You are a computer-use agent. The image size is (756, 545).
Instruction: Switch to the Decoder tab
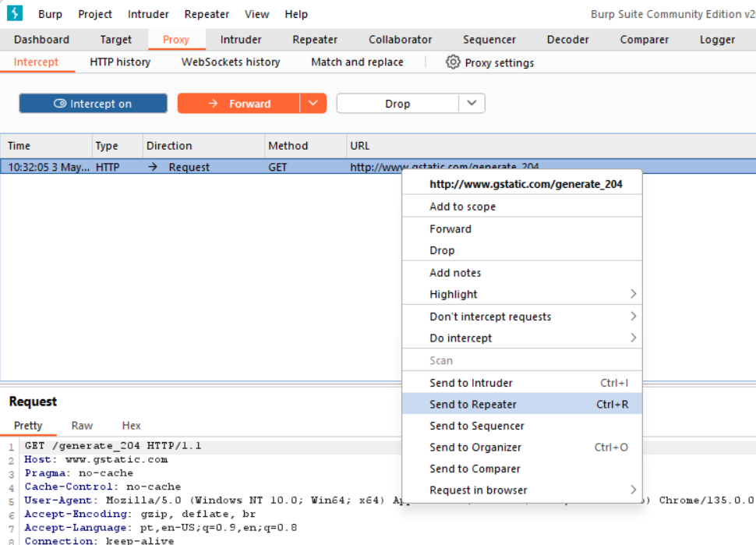[x=567, y=40]
